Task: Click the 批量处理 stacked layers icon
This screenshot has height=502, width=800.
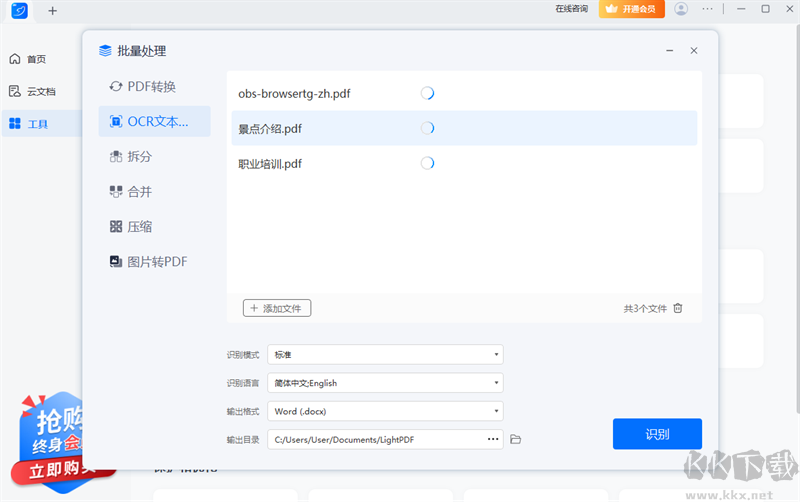Action: pyautogui.click(x=105, y=51)
